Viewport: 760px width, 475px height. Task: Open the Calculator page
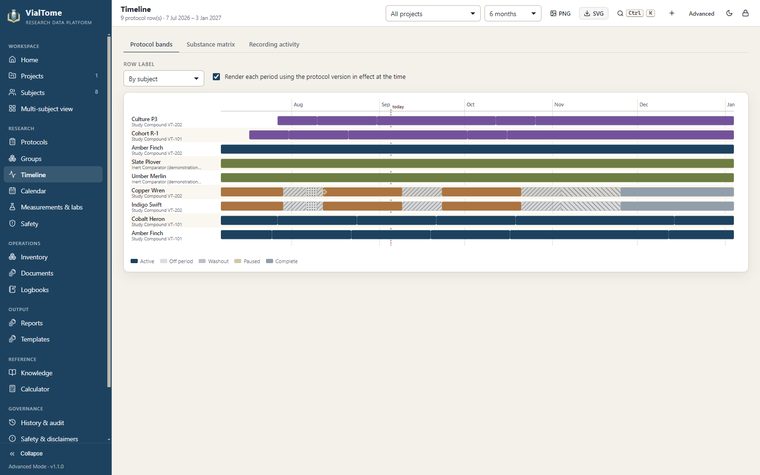(x=53, y=389)
